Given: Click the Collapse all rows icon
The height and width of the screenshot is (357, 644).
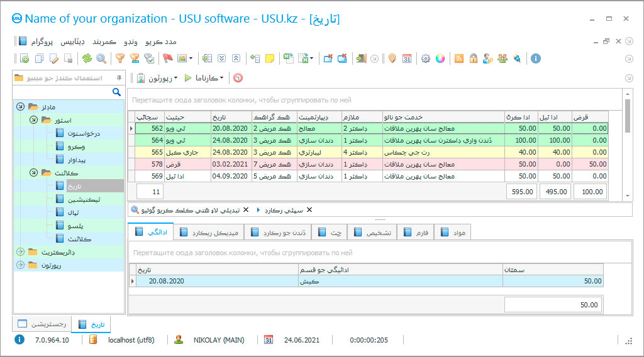Looking at the screenshot, I should [236, 58].
